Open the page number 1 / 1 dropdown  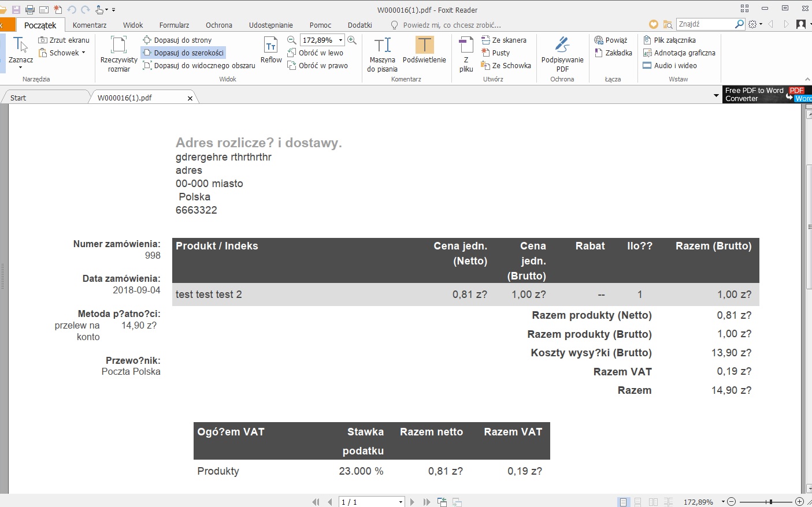coord(401,502)
